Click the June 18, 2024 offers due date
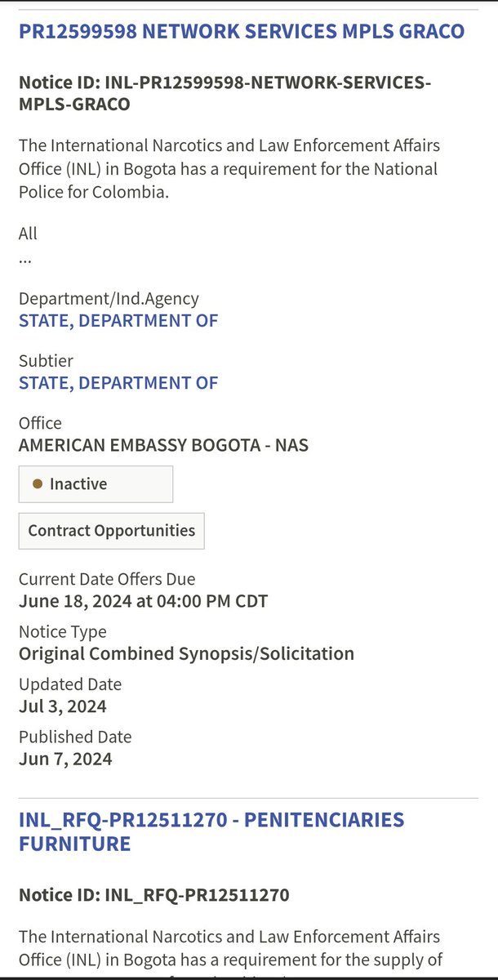 coord(143,602)
